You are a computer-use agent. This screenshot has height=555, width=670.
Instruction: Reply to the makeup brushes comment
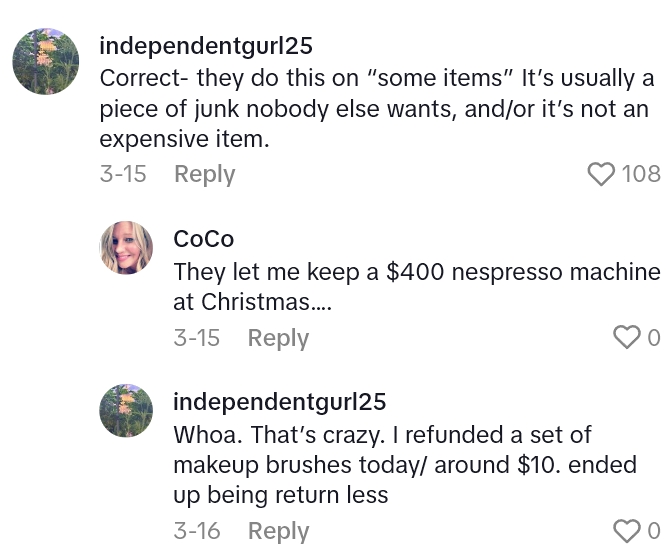(x=278, y=530)
